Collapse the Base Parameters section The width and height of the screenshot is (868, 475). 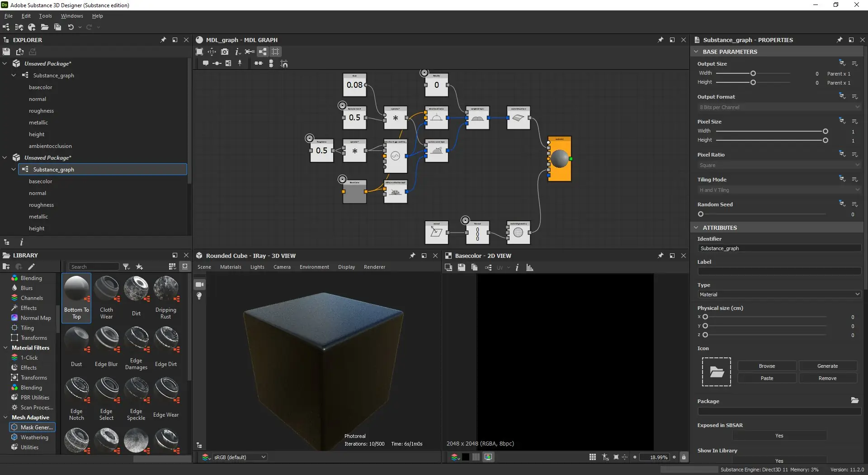coord(696,52)
